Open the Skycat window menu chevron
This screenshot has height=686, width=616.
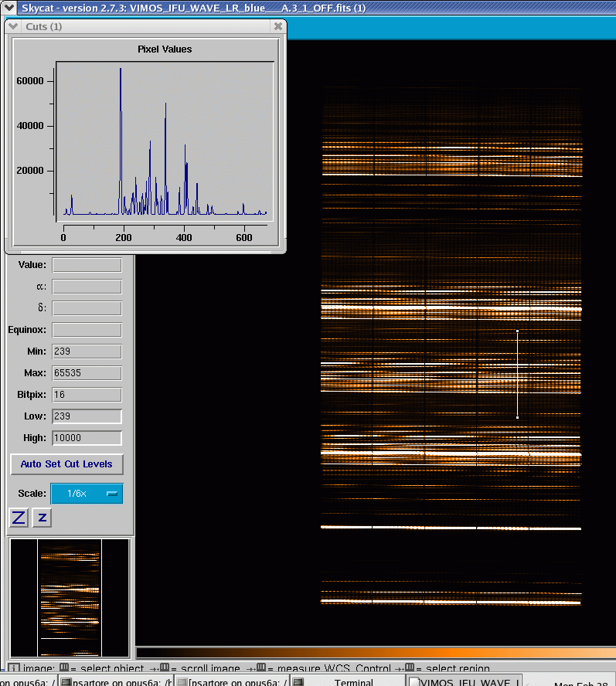coord(9,7)
